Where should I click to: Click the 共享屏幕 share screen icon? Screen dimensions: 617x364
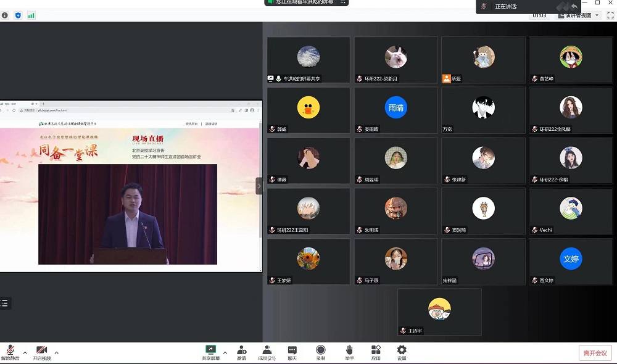coord(210,350)
